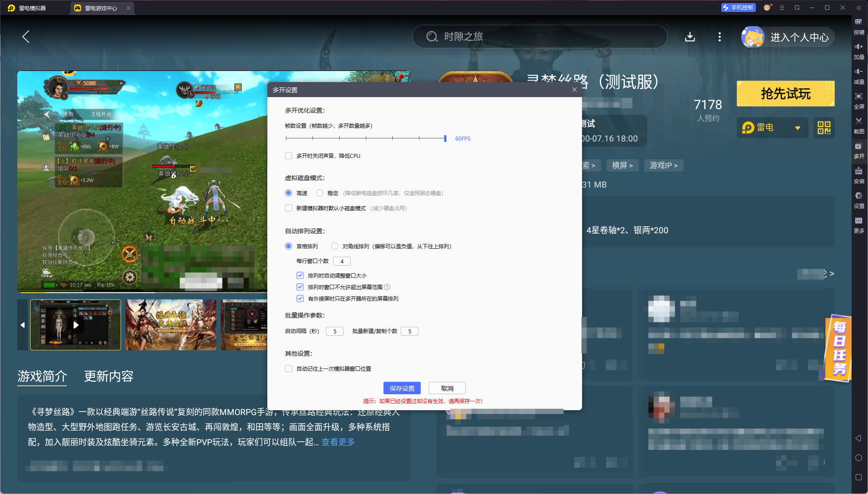Click the 加量 volume up sidebar icon
Screen dimensions: 868x494
click(859, 51)
